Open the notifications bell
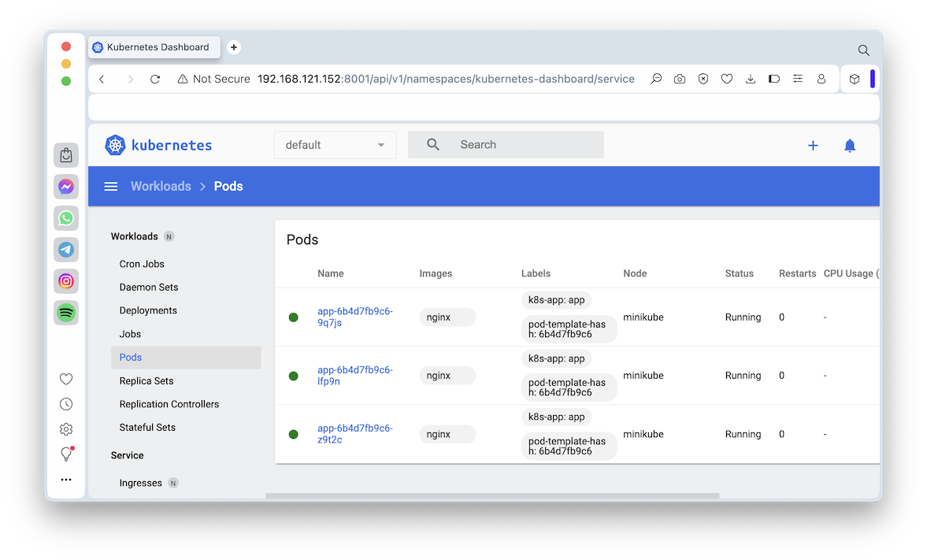Viewport: 927px width, 560px height. tap(850, 146)
